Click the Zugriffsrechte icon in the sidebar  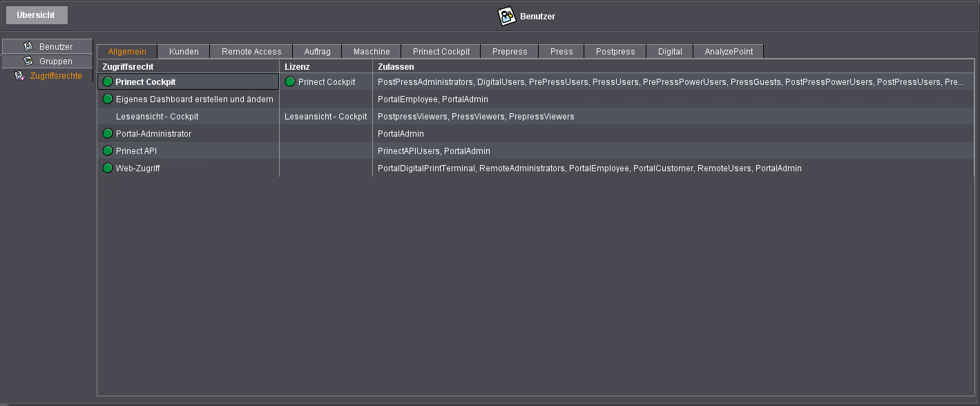point(19,75)
